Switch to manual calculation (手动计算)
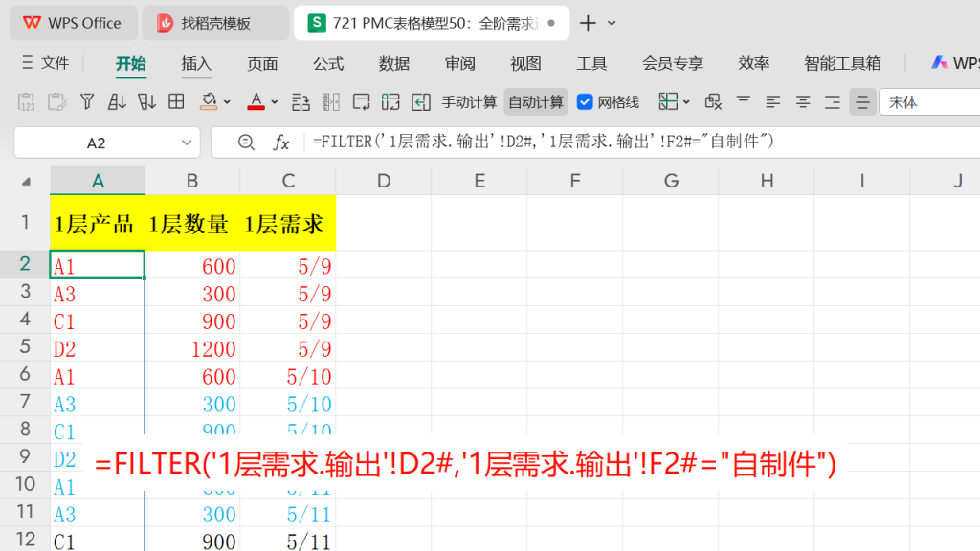 coord(469,102)
